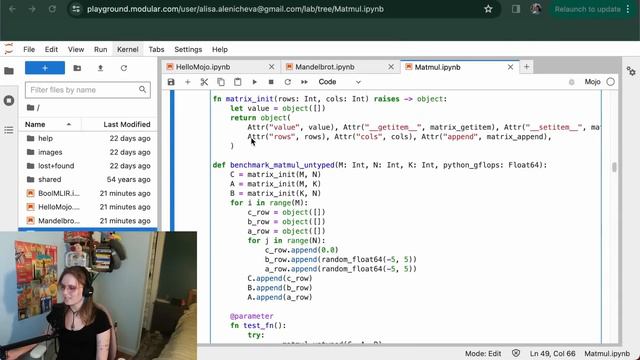
Task: Toggle the browser side panel icon
Action: pyautogui.click(x=516, y=9)
